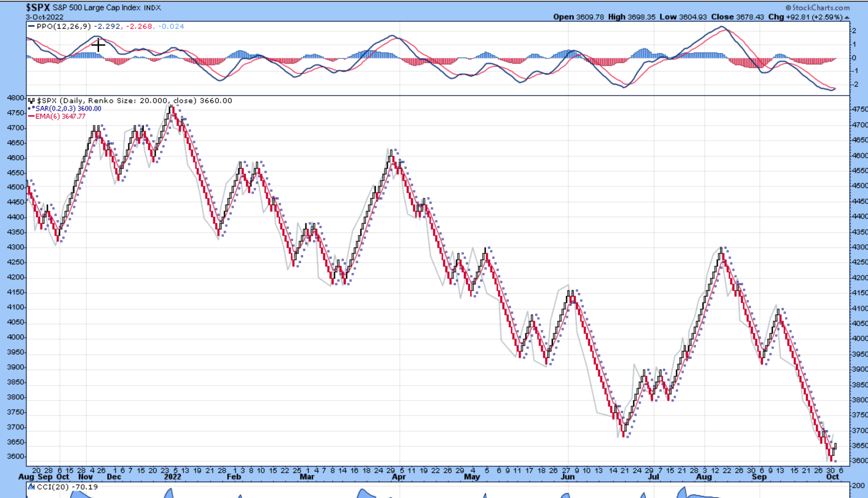The image size is (868, 498).
Task: Click the Jun month label on date axis
Action: pos(568,477)
